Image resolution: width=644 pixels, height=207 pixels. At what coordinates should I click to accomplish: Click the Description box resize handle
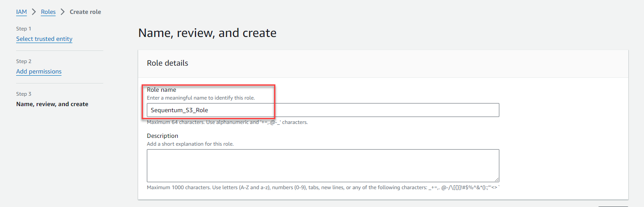496,179
